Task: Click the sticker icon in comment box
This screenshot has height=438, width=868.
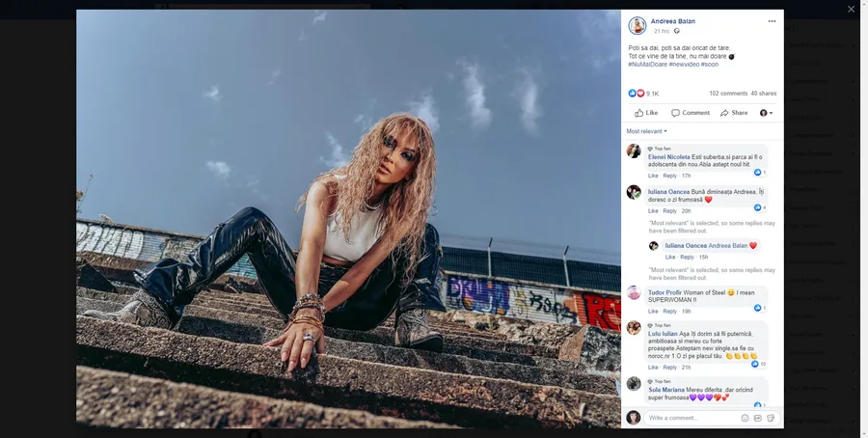Action: (771, 418)
